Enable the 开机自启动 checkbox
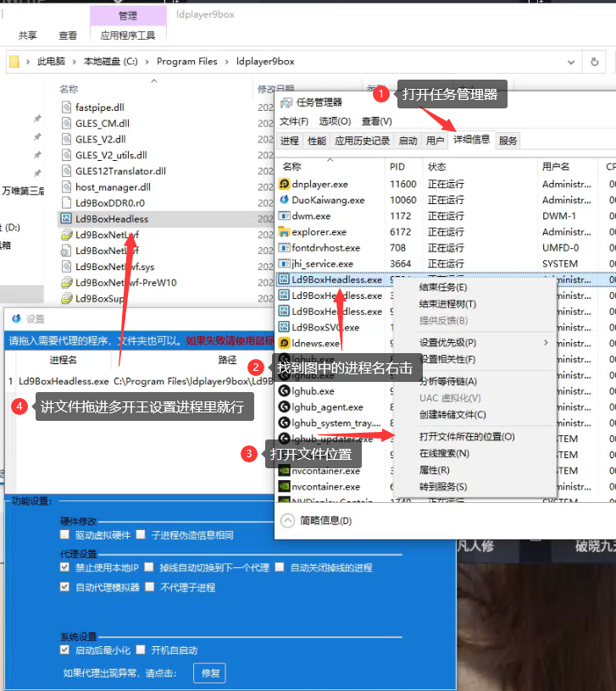This screenshot has width=616, height=691. 141,650
